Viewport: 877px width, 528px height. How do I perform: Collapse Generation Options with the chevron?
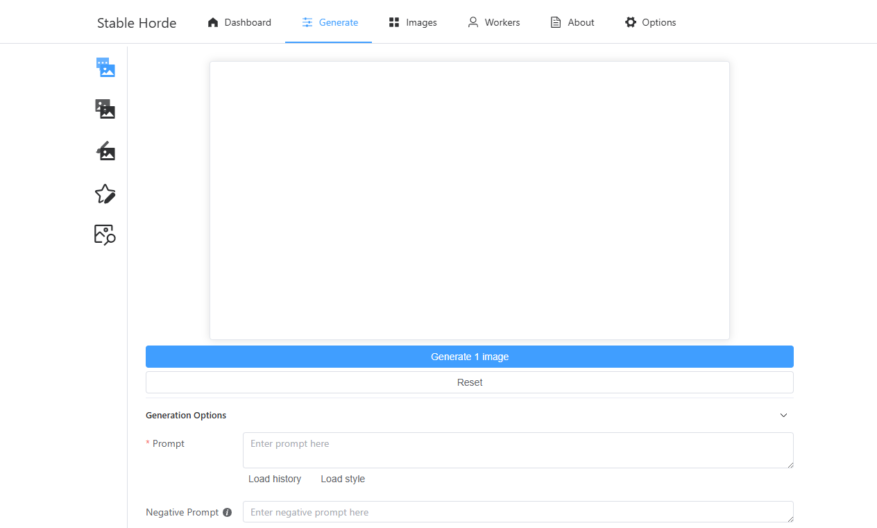tap(784, 415)
